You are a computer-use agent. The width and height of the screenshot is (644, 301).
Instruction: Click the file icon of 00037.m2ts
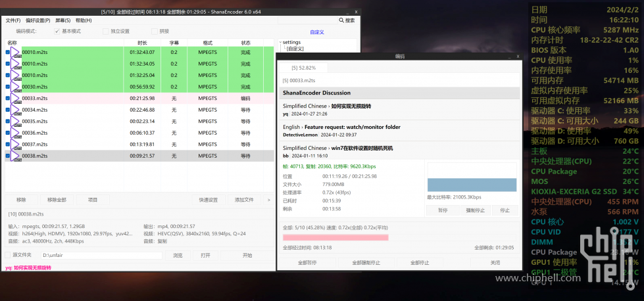(16, 145)
